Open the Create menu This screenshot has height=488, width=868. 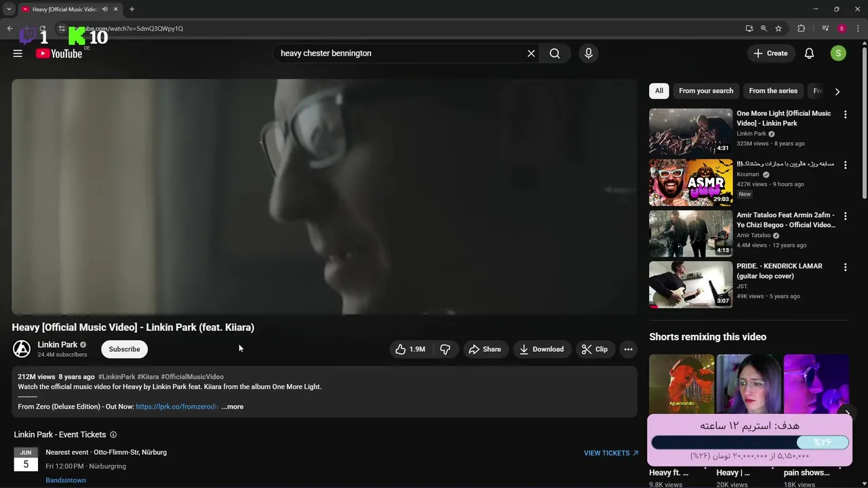pos(770,54)
